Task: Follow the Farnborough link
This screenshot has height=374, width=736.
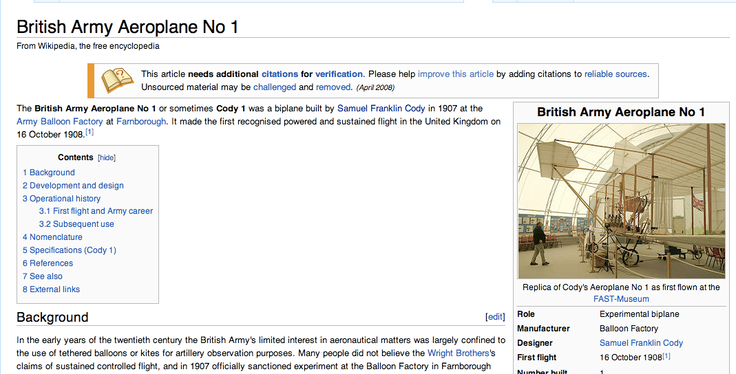Action: (141, 122)
